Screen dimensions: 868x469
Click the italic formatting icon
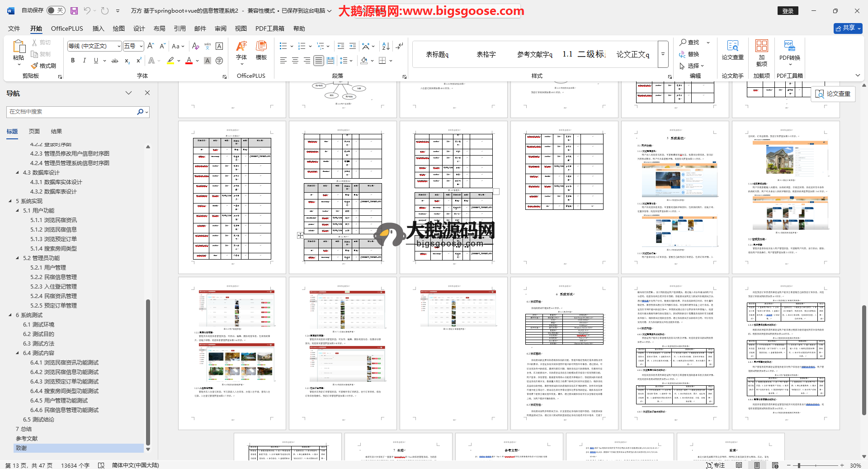pyautogui.click(x=84, y=61)
